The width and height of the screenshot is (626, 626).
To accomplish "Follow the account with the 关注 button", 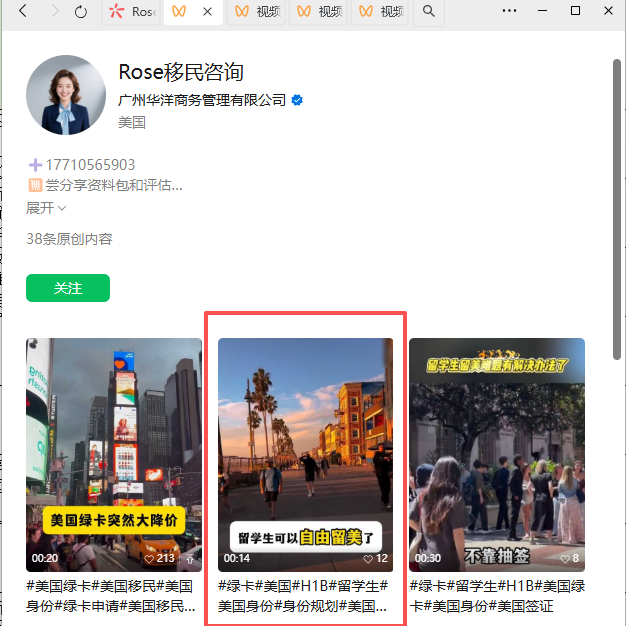I will (x=68, y=288).
